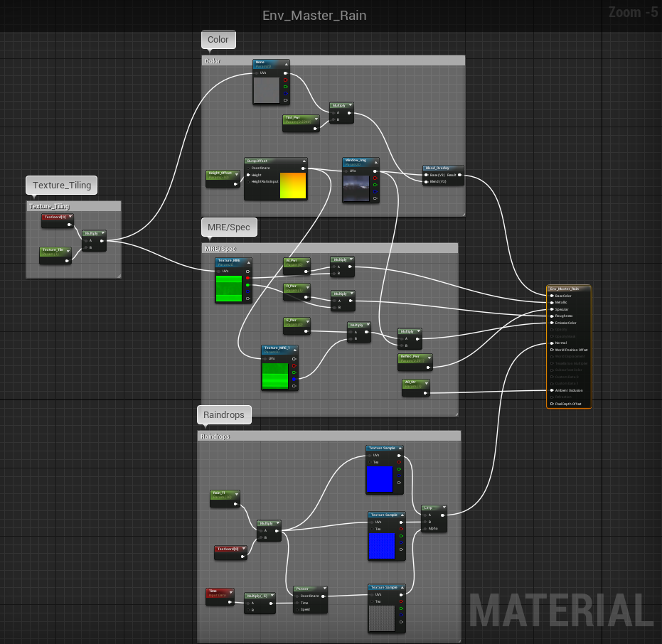Click Blend_Overlay's Base (V3) input pin
The width and height of the screenshot is (662, 644).
(x=427, y=175)
